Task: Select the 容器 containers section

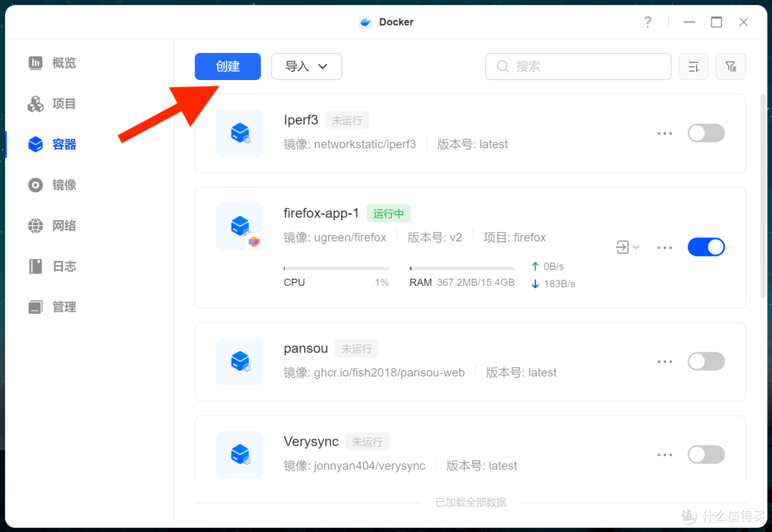Action: (x=52, y=144)
